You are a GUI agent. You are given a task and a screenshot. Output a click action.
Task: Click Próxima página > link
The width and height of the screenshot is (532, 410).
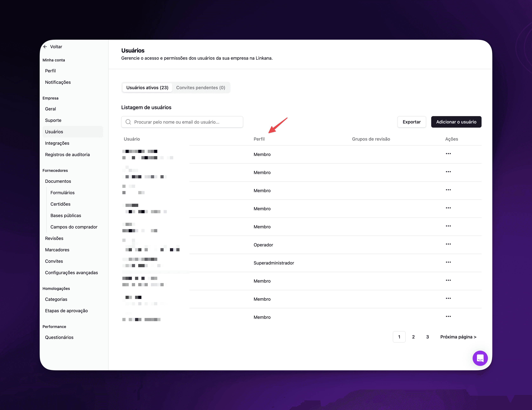point(458,337)
